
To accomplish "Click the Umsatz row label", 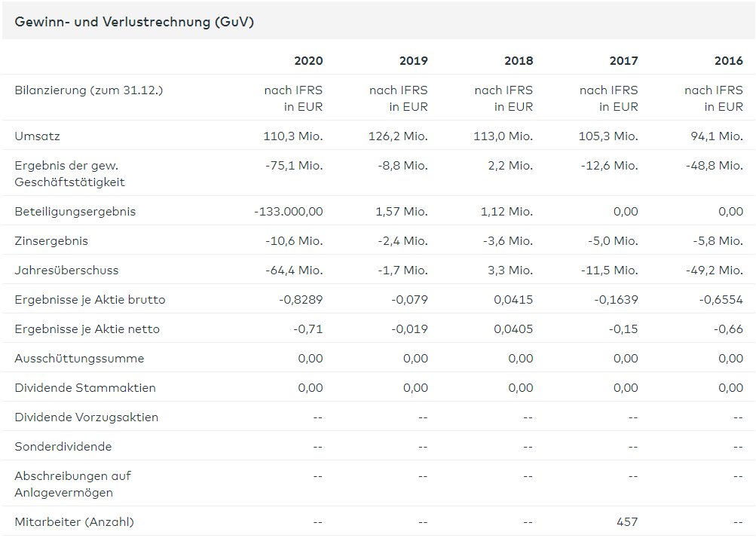I will (x=37, y=136).
